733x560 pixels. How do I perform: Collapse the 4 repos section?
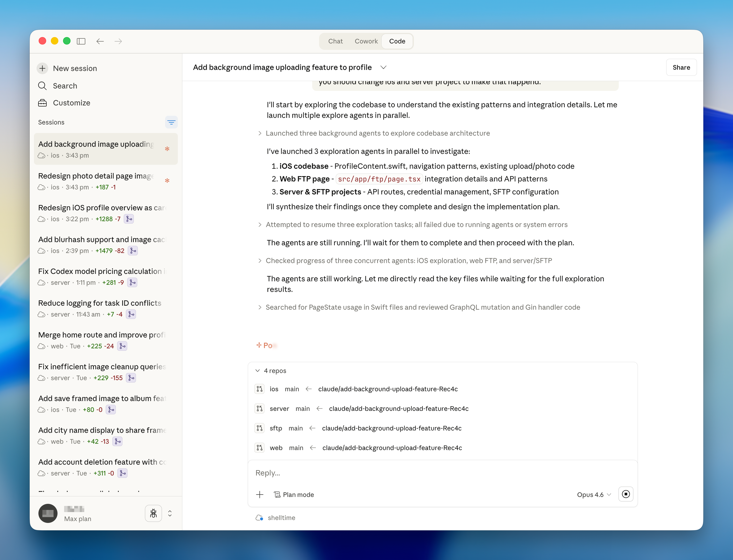coord(258,371)
